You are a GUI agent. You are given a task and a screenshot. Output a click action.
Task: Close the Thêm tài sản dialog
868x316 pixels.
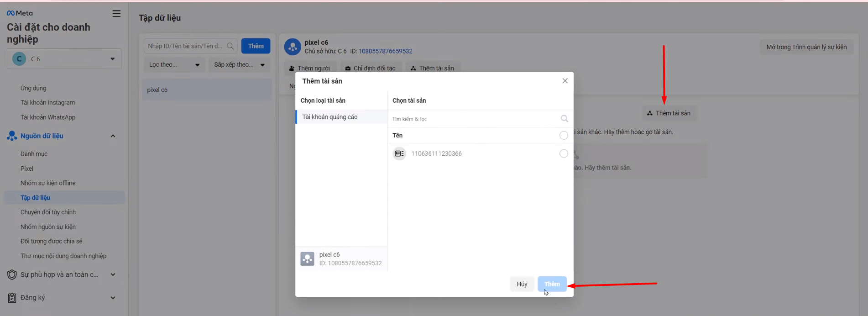click(565, 81)
